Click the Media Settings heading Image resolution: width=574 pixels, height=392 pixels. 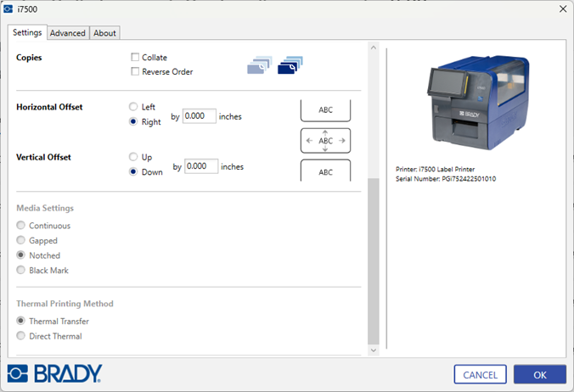point(45,208)
